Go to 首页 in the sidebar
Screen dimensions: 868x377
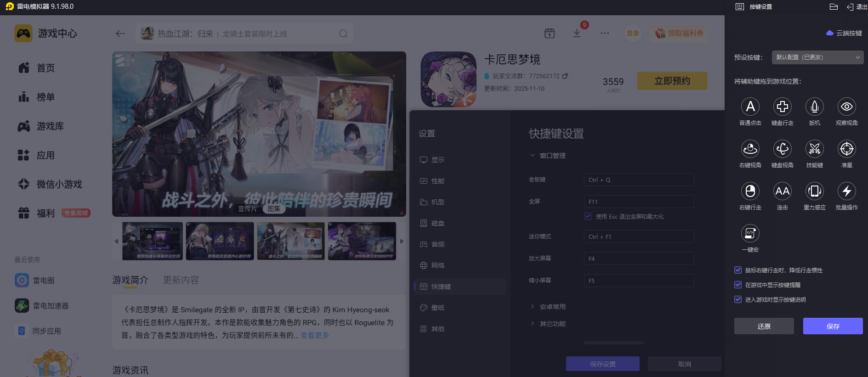coord(37,68)
